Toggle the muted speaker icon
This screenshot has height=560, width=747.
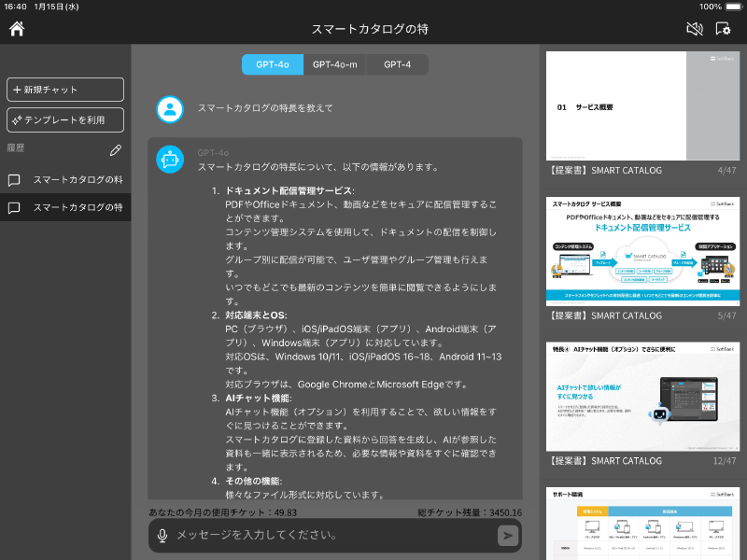pos(694,29)
